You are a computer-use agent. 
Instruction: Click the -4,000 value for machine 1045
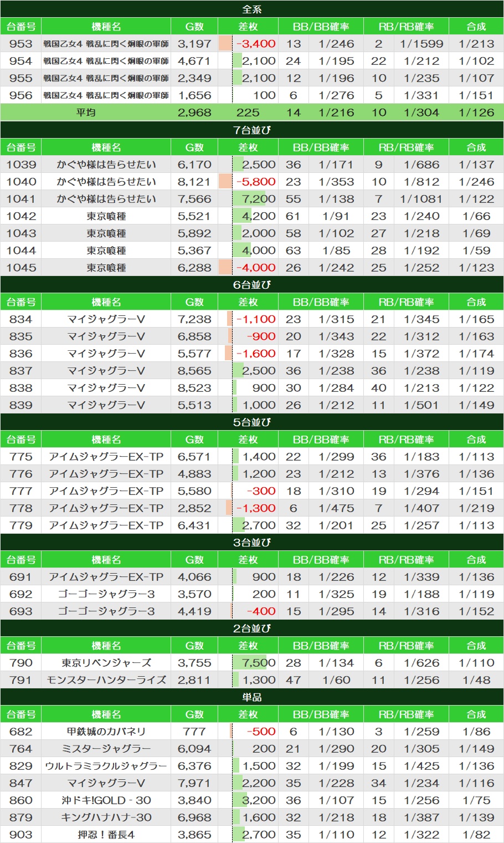pos(256,268)
